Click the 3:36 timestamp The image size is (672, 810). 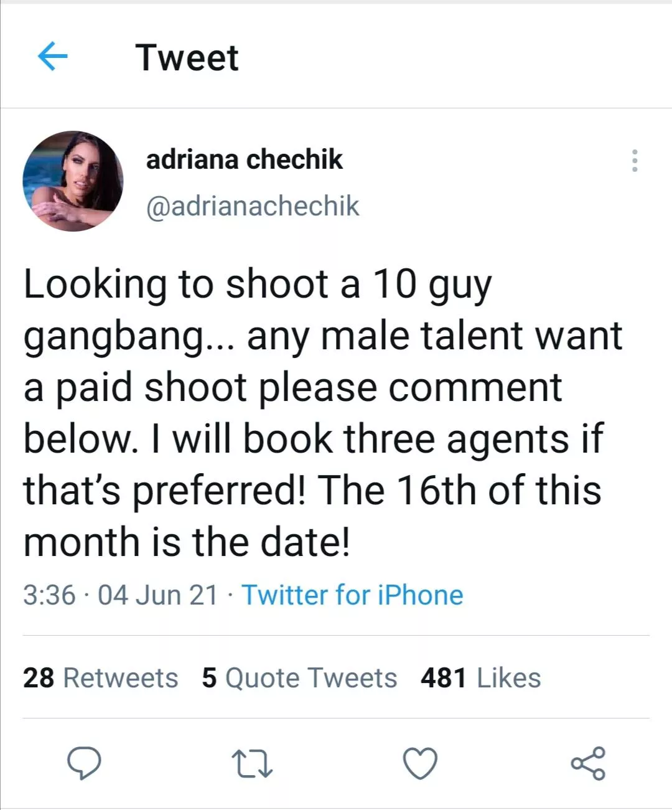[x=49, y=595]
